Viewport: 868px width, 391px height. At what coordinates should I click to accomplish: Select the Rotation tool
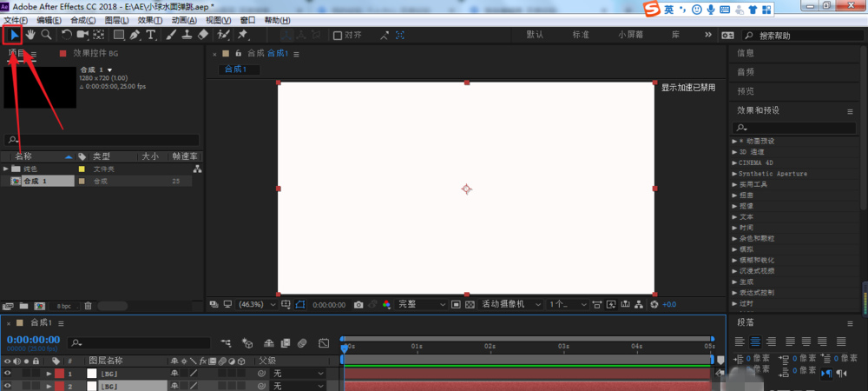[66, 35]
